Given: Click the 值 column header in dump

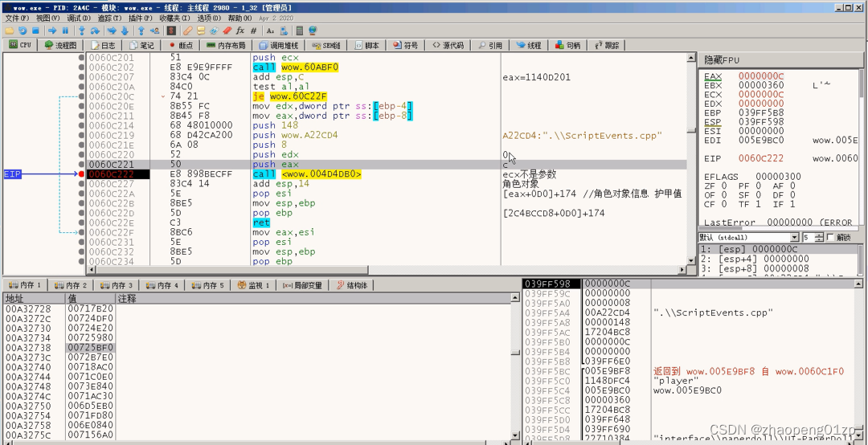Looking at the screenshot, I should click(x=91, y=298).
